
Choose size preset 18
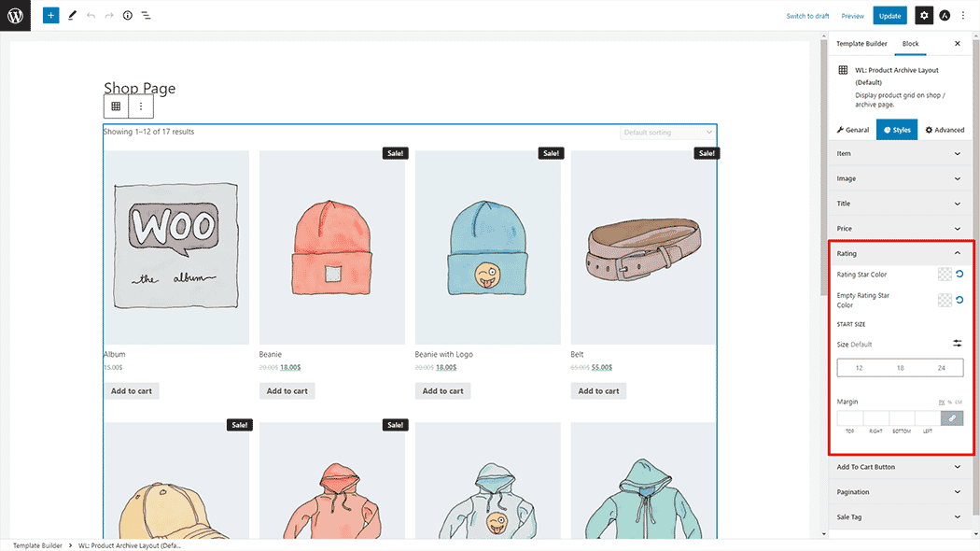tap(900, 368)
